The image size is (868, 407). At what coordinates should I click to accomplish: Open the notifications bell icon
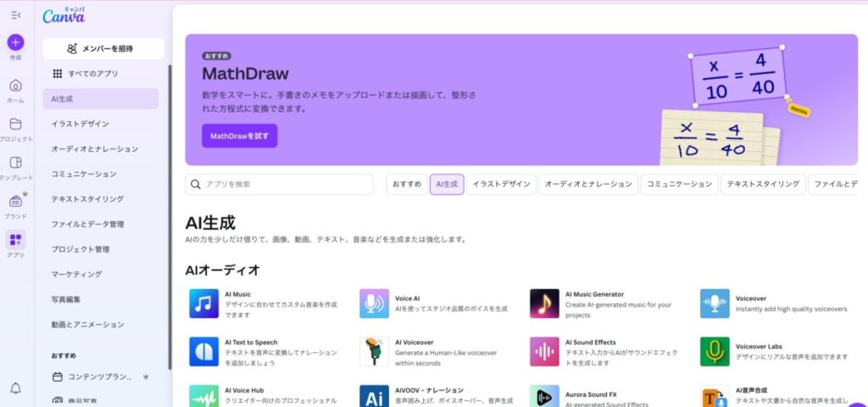[15, 388]
